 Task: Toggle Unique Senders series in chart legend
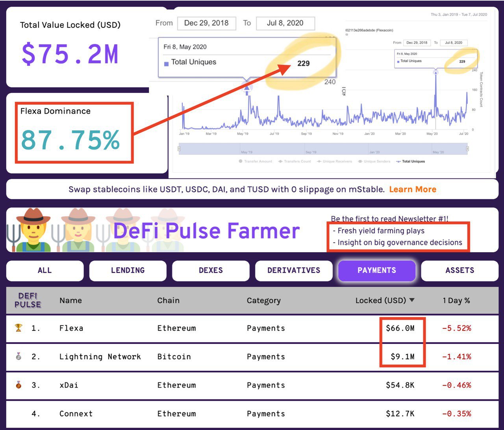coord(374,161)
